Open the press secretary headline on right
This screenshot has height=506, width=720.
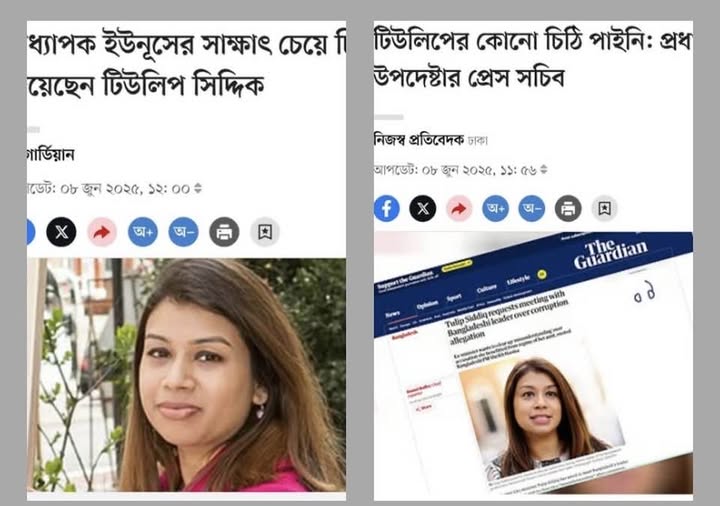533,58
